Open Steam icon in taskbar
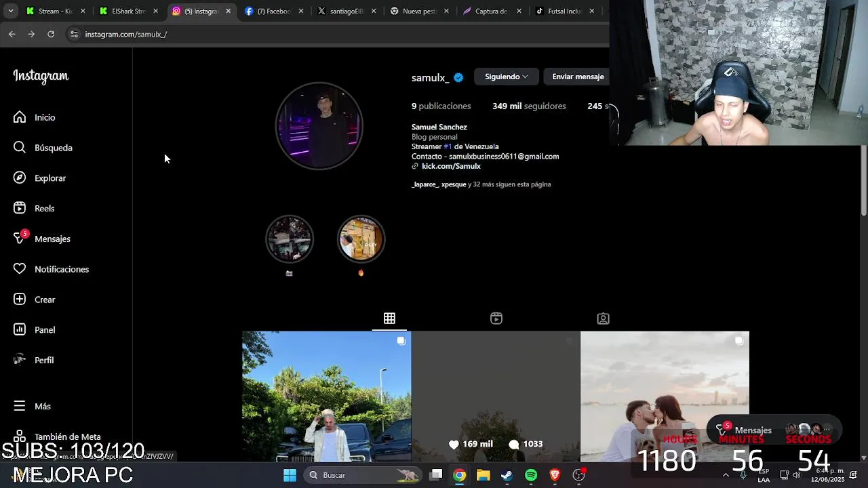 [507, 475]
